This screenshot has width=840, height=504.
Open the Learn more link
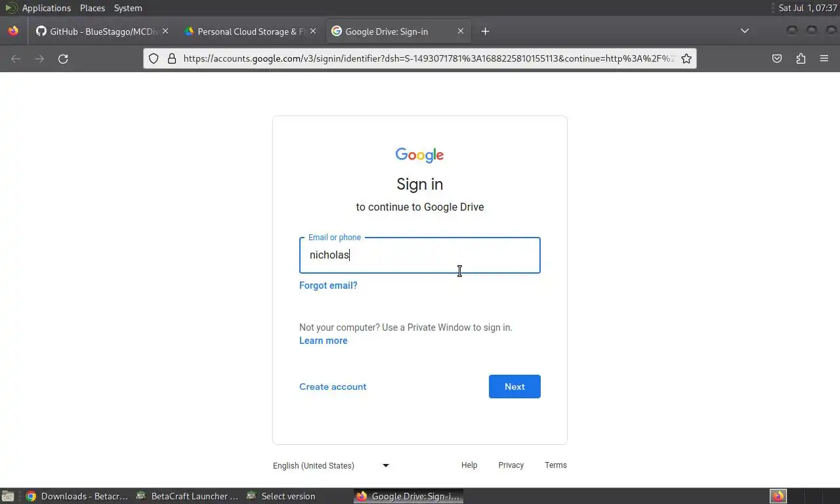tap(324, 341)
